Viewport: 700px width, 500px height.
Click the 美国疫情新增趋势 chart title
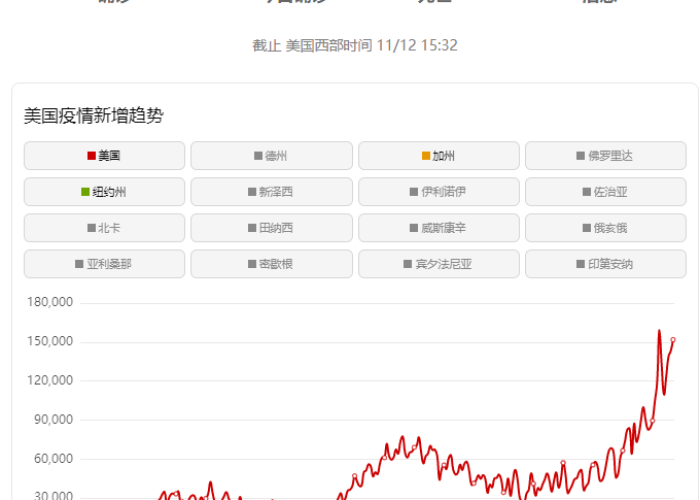click(x=94, y=116)
